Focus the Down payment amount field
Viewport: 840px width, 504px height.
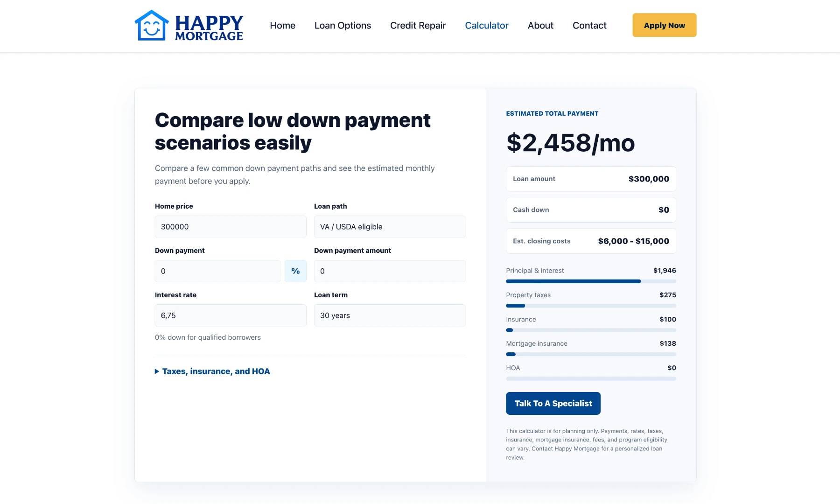[390, 271]
